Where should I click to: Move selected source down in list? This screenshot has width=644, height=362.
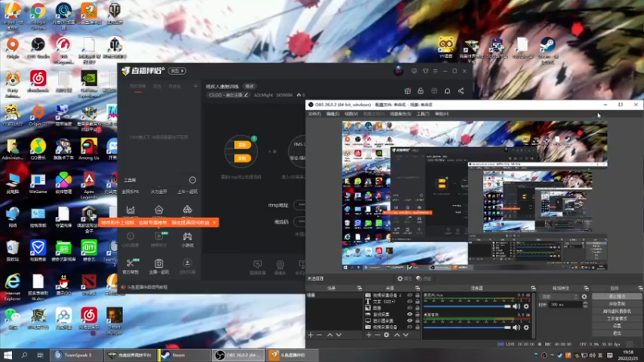[406, 335]
